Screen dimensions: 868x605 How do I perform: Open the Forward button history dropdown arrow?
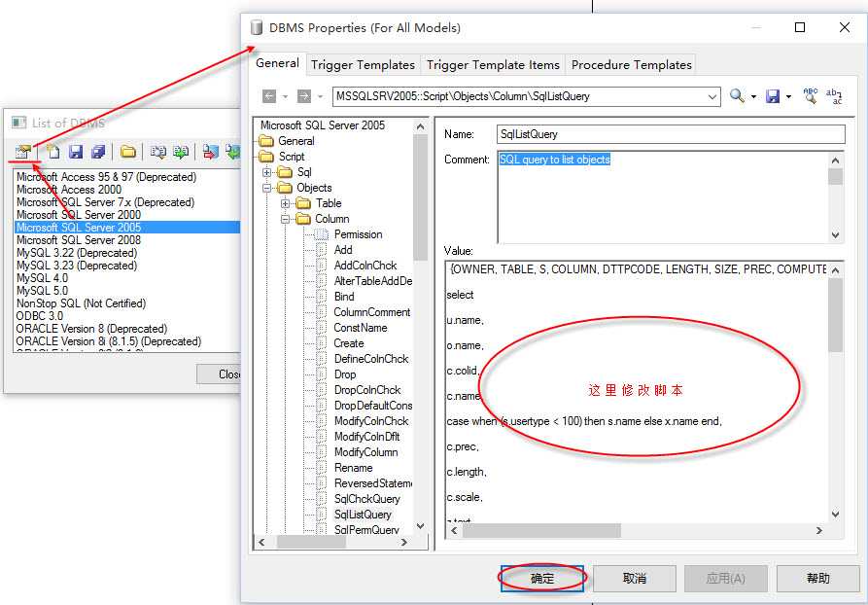[320, 97]
